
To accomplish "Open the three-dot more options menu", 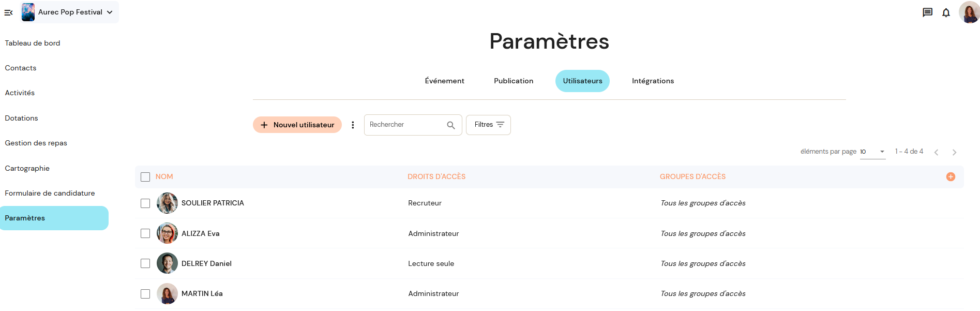I will coord(353,125).
